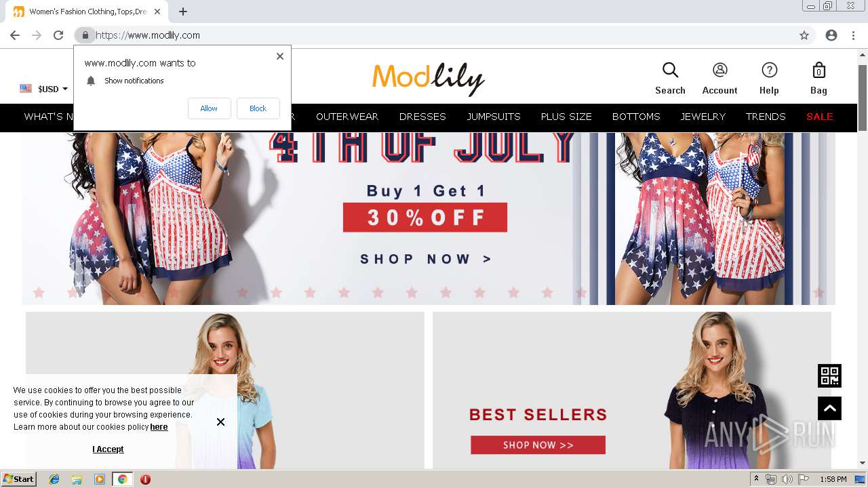Open the Search magnifier icon
The image size is (868, 488).
tap(670, 70)
